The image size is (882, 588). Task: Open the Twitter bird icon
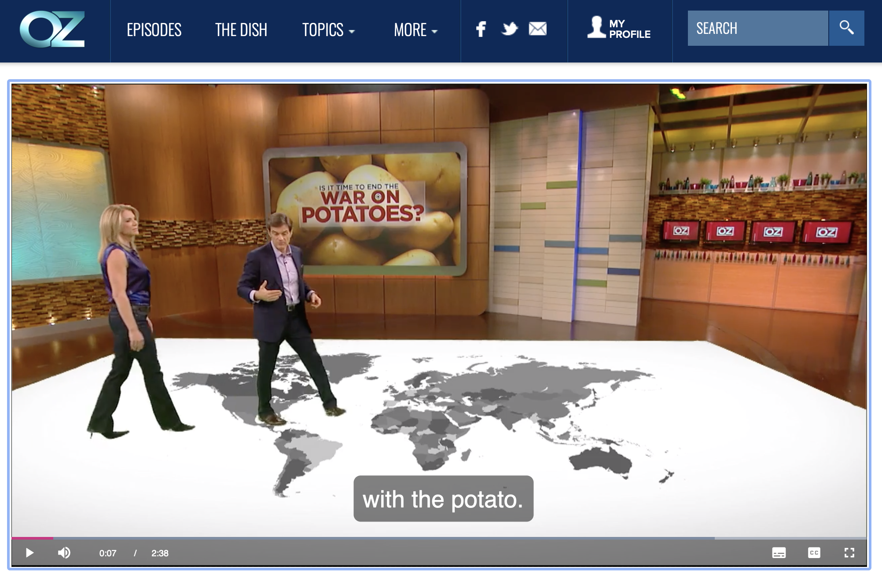510,29
